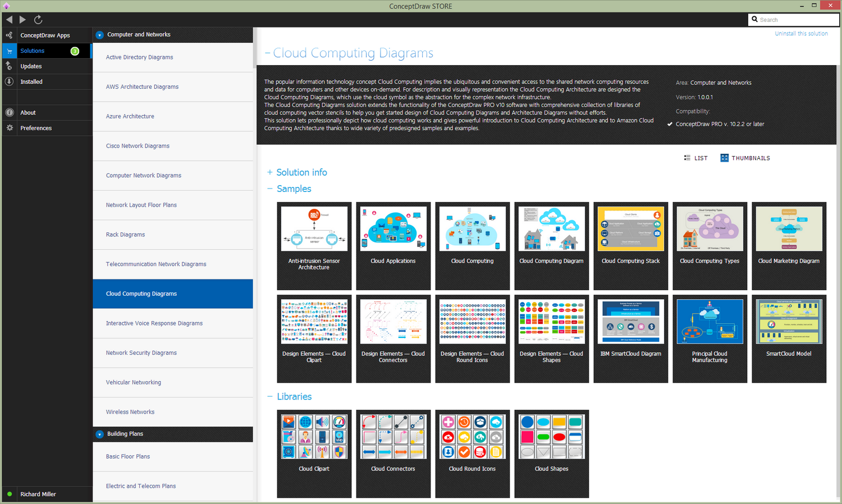Click the ConceptDraw app icon in title bar
The height and width of the screenshot is (504, 842).
(6, 6)
